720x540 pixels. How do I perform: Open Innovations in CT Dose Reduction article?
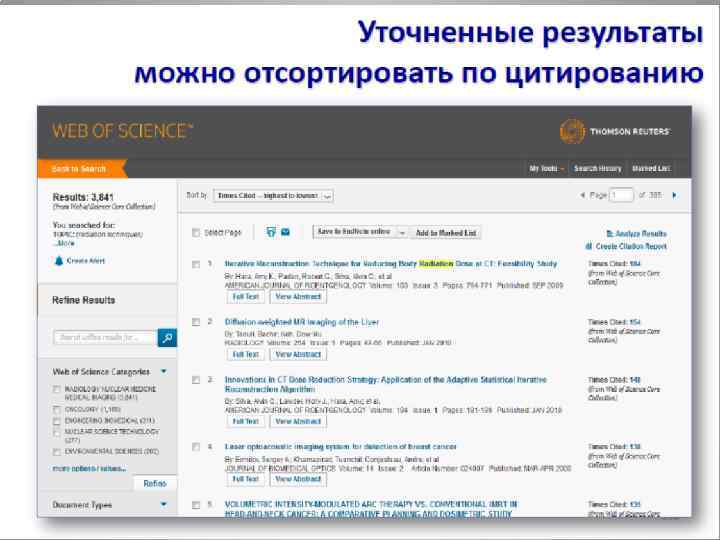click(x=386, y=385)
